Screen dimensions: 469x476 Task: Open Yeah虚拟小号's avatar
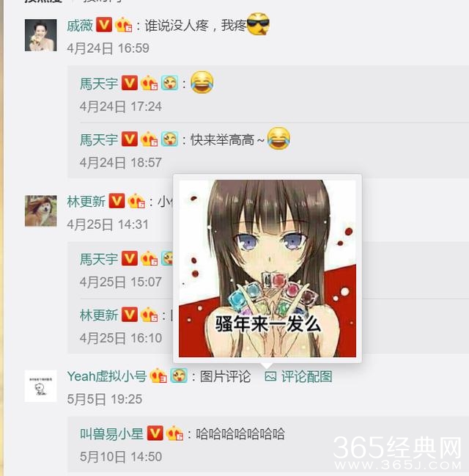[40, 386]
